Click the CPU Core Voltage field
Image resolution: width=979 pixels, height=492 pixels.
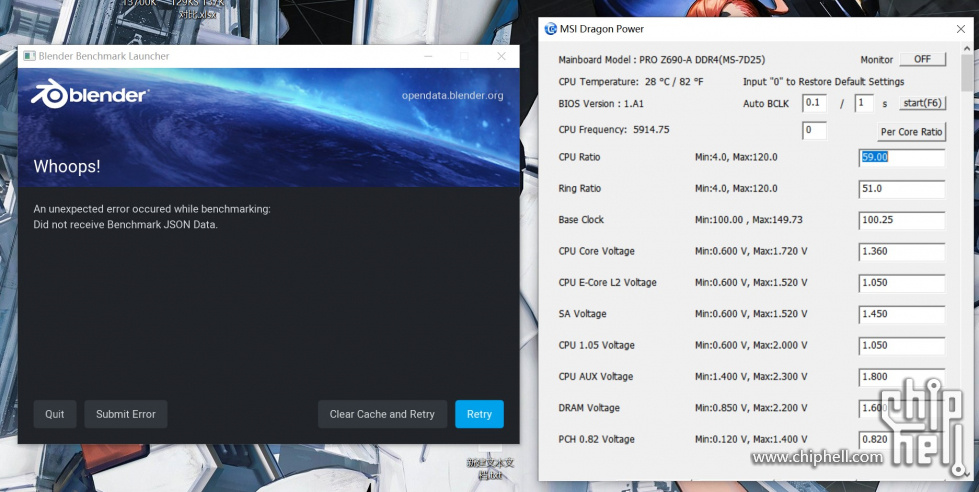tap(902, 252)
